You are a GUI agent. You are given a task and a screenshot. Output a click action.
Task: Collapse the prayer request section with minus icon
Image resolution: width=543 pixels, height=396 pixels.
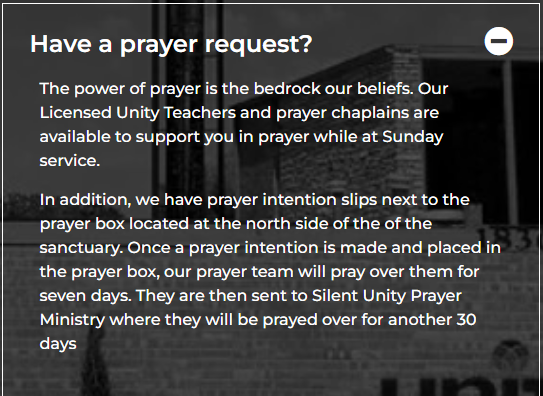click(499, 41)
